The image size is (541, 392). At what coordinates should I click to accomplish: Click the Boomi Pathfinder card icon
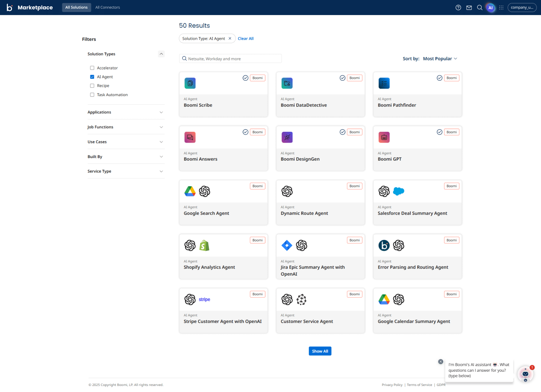[x=384, y=83]
